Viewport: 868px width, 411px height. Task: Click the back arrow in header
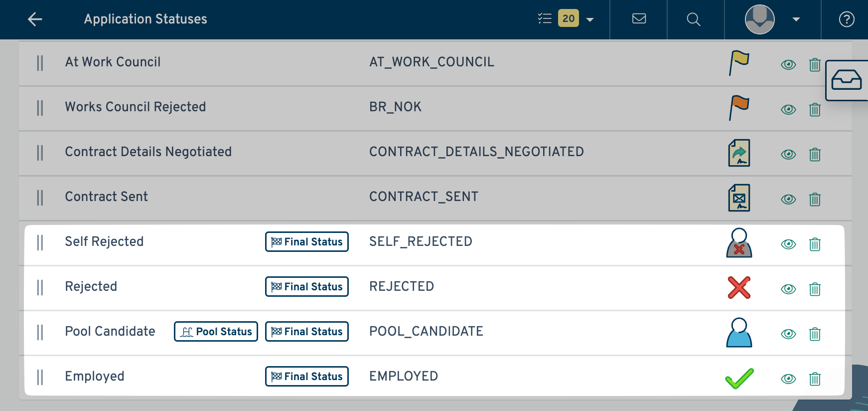coord(35,19)
